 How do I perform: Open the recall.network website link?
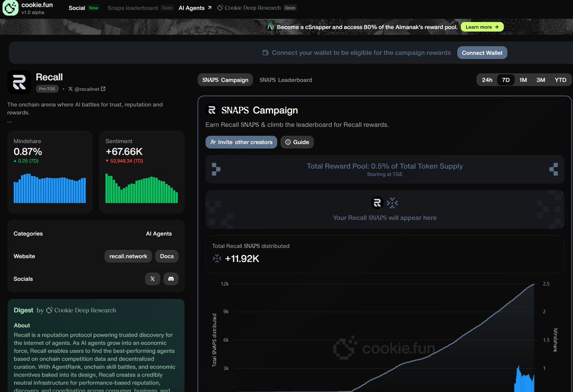(128, 256)
